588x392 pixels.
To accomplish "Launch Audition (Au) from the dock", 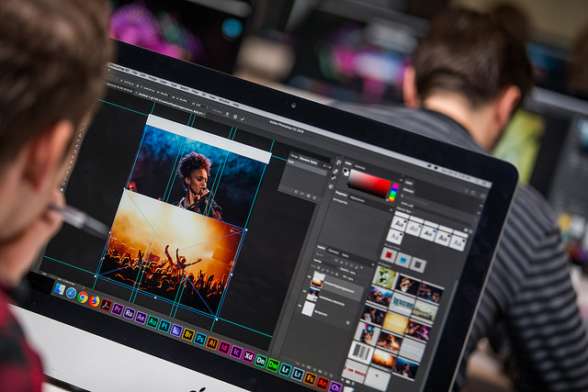I will 153,322.
